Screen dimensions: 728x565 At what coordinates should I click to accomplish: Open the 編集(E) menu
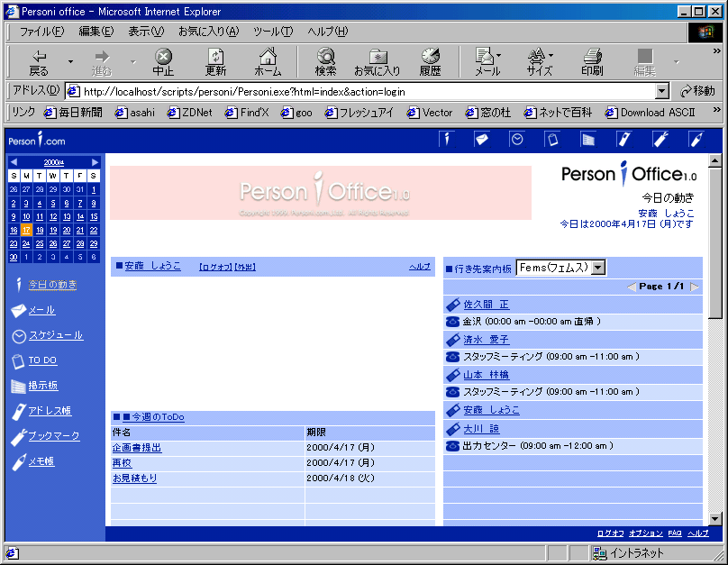click(96, 32)
